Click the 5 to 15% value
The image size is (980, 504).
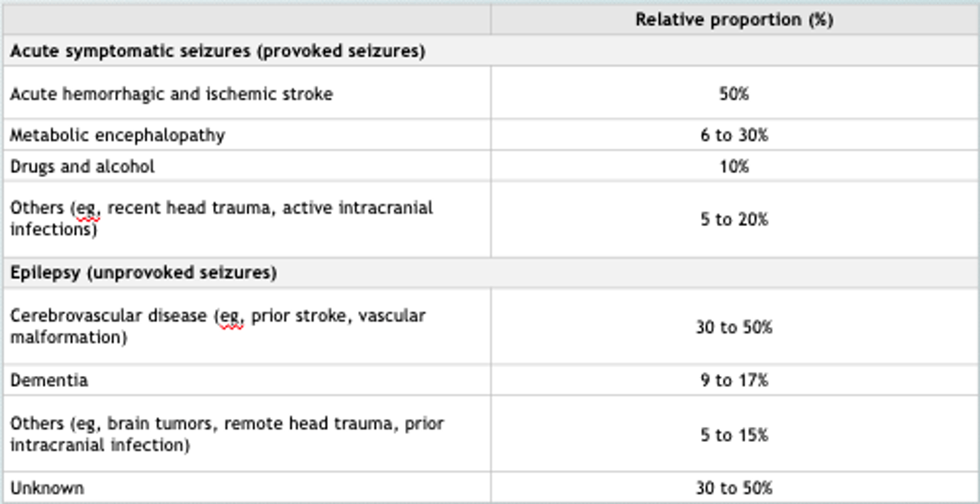point(734,435)
